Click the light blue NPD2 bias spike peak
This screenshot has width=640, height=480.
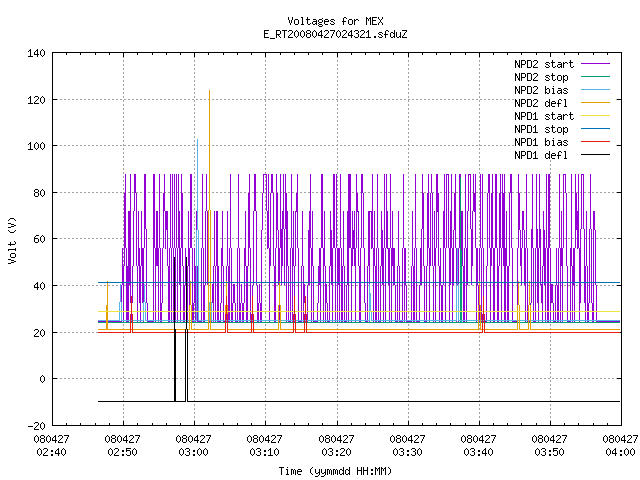[198, 140]
